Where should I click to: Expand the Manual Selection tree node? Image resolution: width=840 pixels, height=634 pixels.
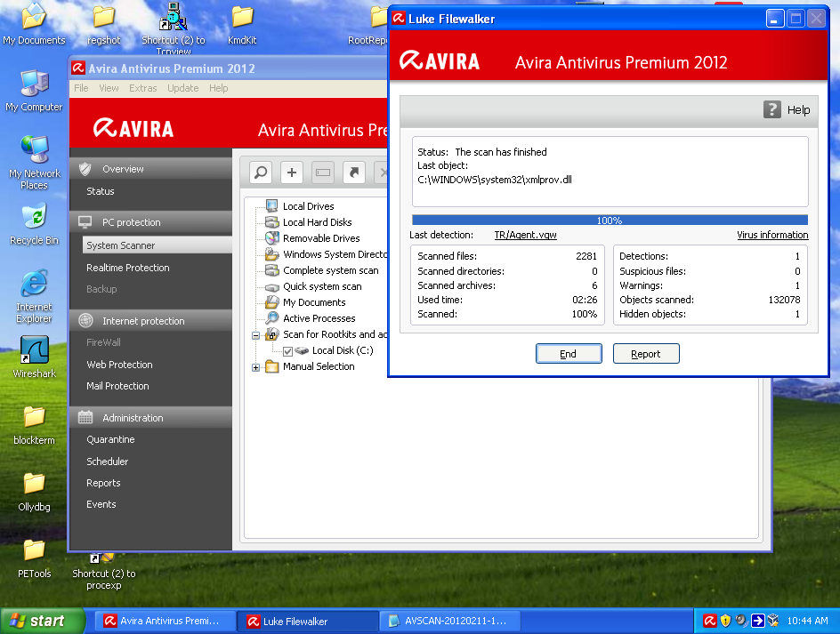[255, 368]
